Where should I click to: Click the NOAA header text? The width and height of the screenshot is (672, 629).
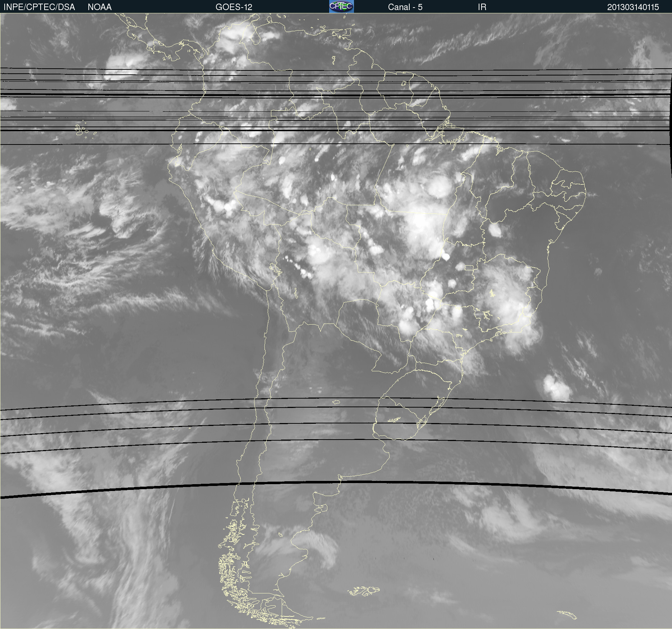pyautogui.click(x=100, y=7)
